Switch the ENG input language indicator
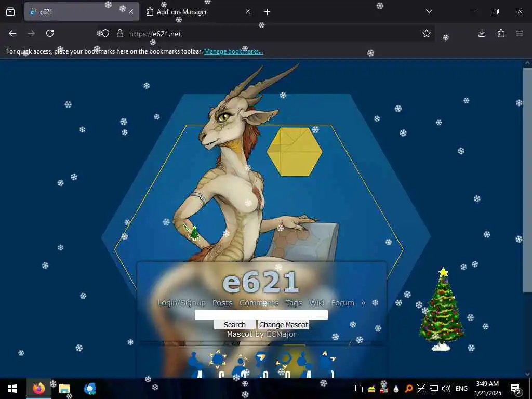Screen dimensions: 532x399 coord(461,389)
